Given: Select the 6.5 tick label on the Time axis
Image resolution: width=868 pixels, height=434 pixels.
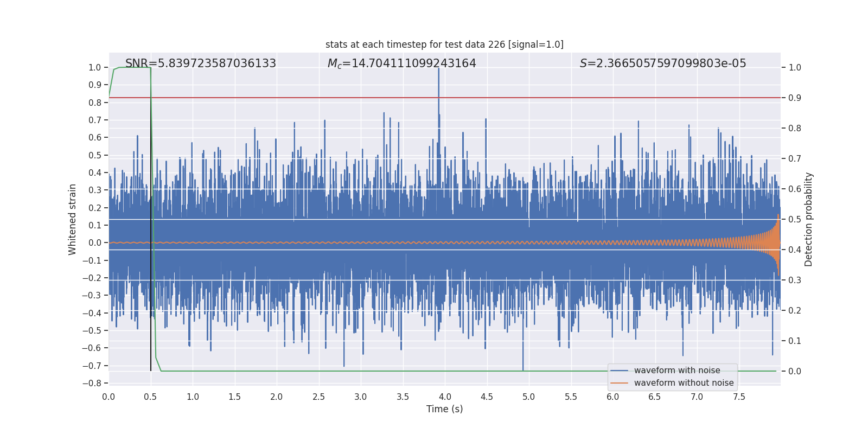Looking at the screenshot, I should pos(655,397).
